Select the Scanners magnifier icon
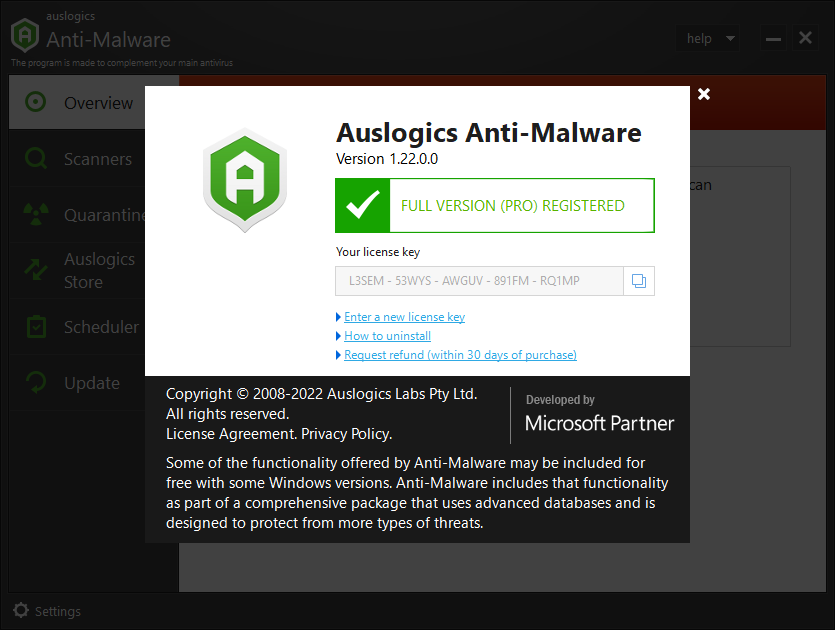835x630 pixels. click(35, 159)
